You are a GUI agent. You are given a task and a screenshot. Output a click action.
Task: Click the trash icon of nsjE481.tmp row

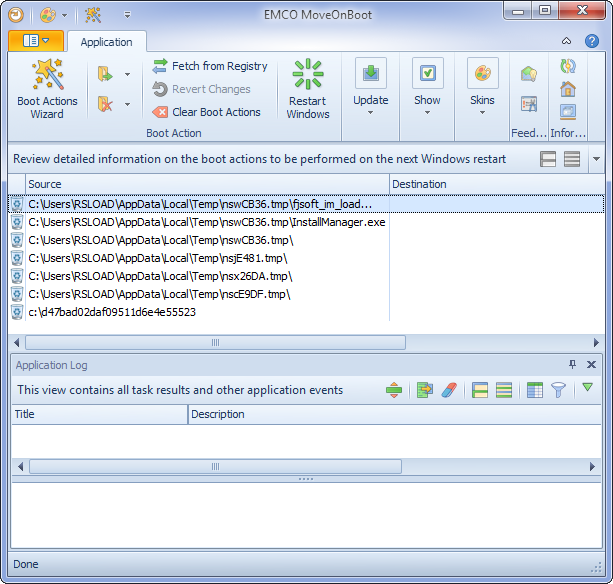tap(17, 258)
